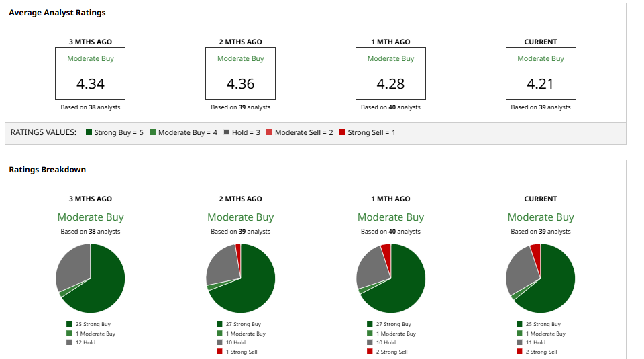Click the 4.34 average rating box
The height and width of the screenshot is (359, 644).
(91, 74)
